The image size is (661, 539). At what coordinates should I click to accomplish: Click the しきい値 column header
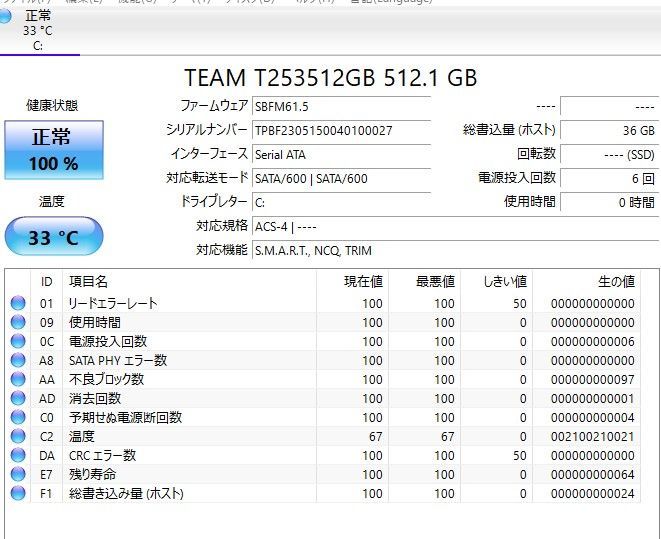tap(496, 282)
